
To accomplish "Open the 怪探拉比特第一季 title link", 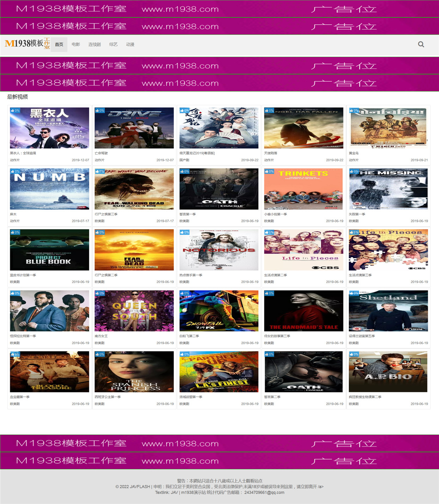I will pyautogui.click(x=23, y=336).
